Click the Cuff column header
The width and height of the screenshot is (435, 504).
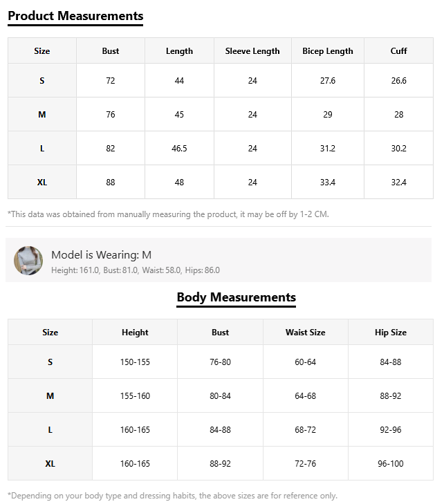[x=398, y=51]
